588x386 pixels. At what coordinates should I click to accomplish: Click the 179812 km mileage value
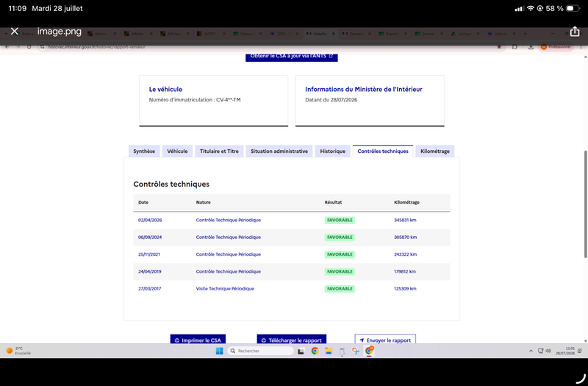pos(405,271)
